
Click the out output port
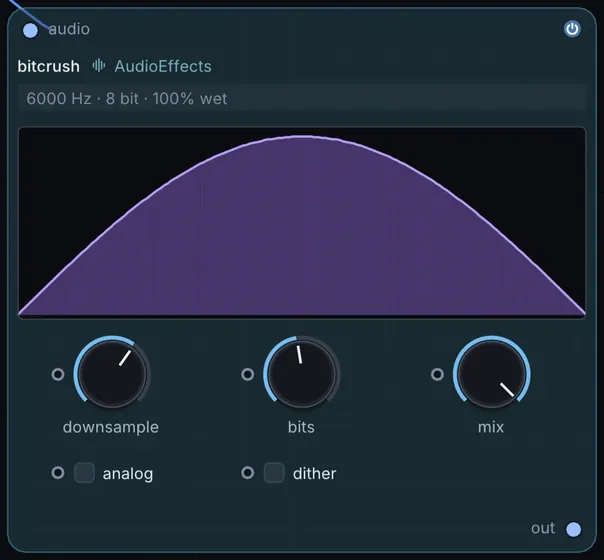573,529
